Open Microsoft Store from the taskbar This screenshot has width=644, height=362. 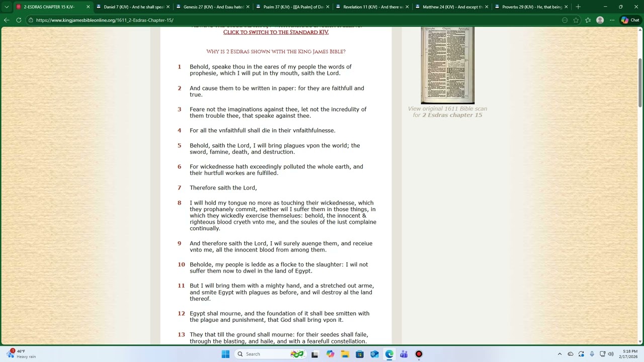(360, 354)
